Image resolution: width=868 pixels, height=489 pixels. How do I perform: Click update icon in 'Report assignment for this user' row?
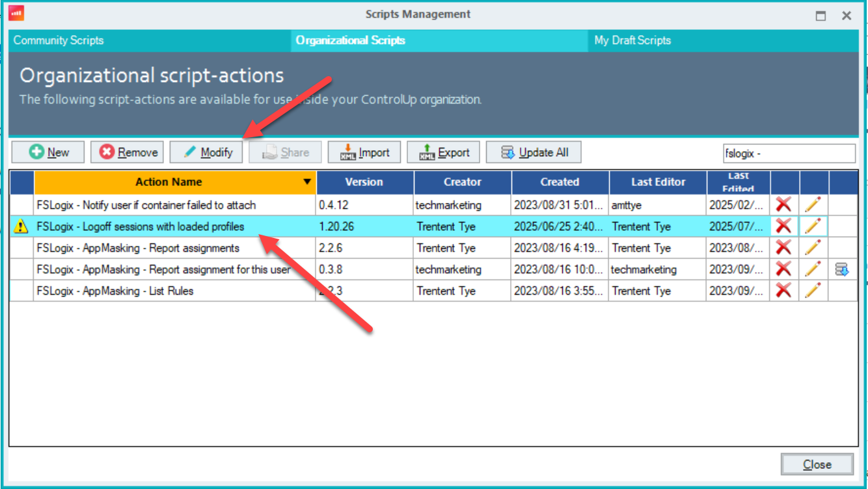[x=843, y=269]
